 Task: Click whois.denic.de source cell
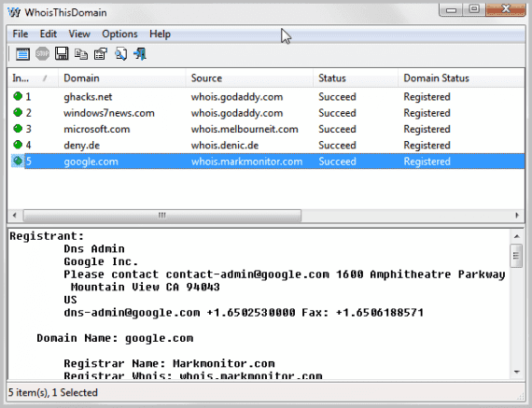click(x=225, y=146)
